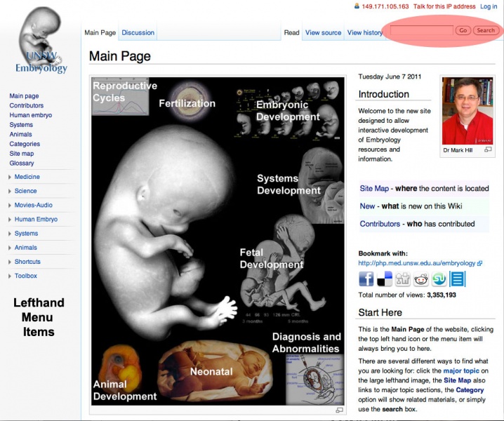Image resolution: width=504 pixels, height=421 pixels.
Task: Click the 'Main Page' page heading
Action: (x=120, y=56)
